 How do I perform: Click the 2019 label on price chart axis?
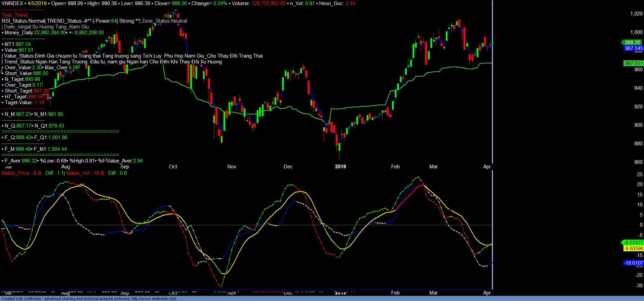340,167
